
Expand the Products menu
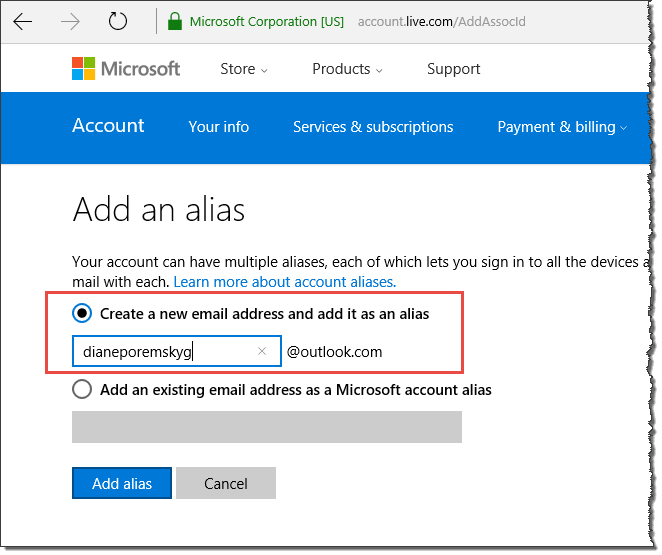coord(348,69)
